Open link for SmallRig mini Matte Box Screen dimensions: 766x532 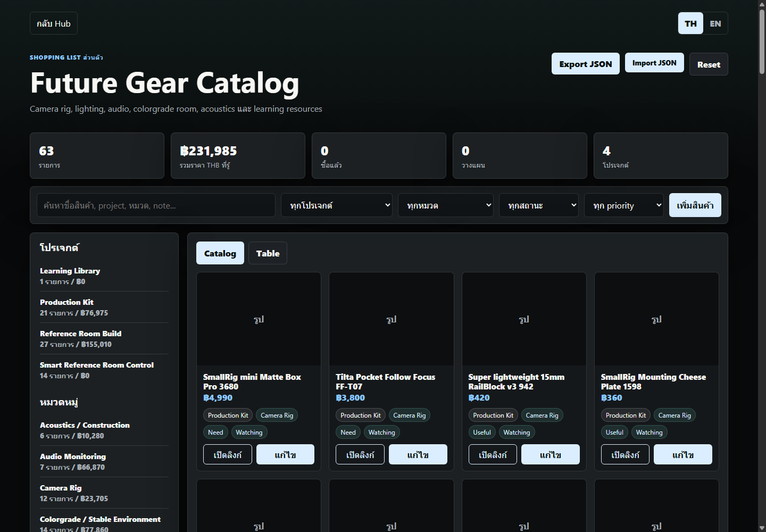click(228, 454)
